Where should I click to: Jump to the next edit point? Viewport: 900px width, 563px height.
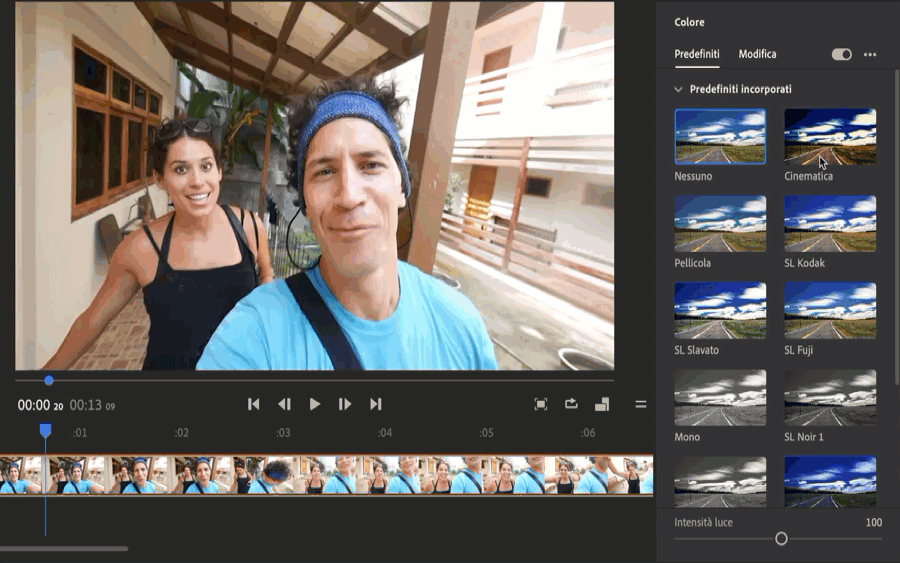[x=376, y=404]
